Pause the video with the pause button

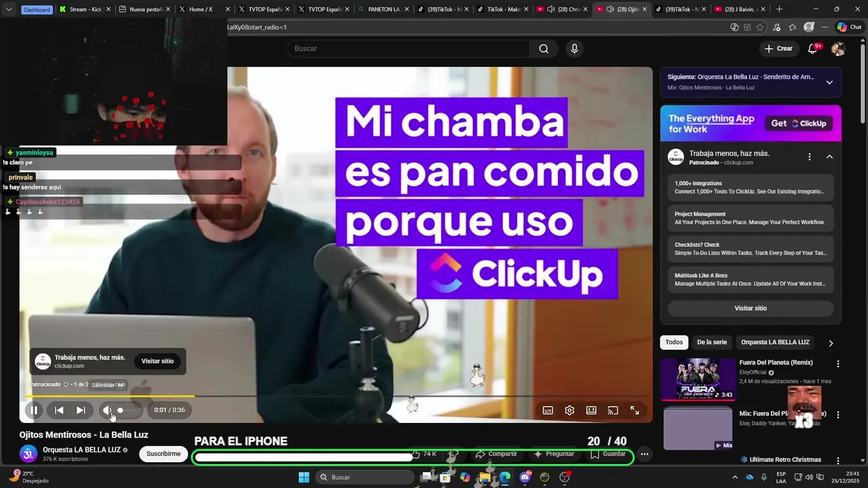tap(34, 410)
